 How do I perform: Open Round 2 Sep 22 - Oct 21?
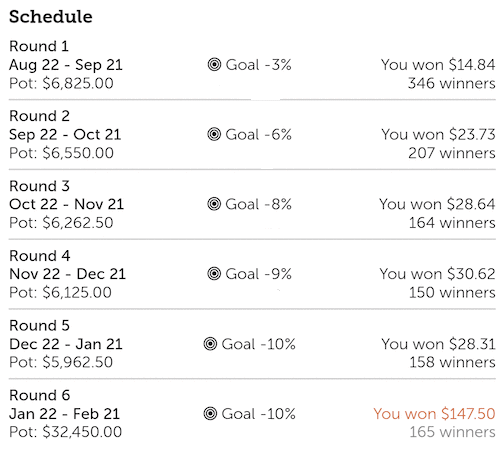coord(252,134)
